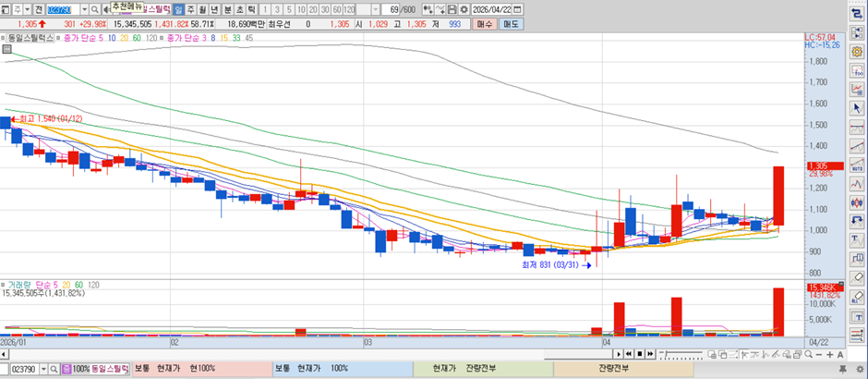
Task: Click the bottom bar stock search magnifier
Action: 54,369
